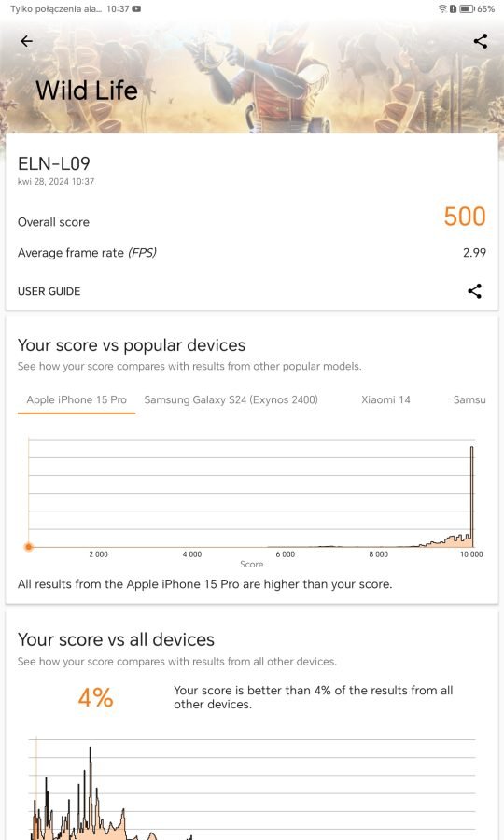Tap share icon in header banner
This screenshot has height=840, width=504.
481,41
